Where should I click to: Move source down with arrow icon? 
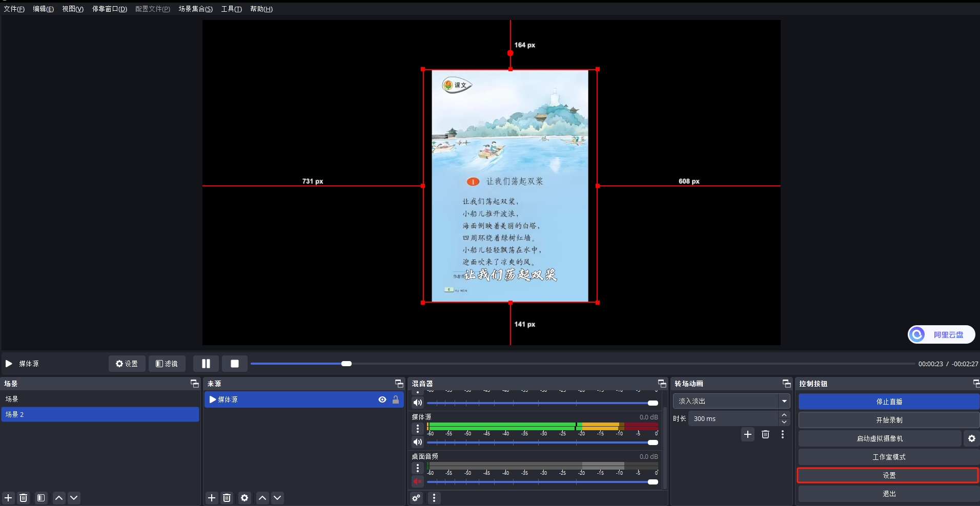(277, 498)
